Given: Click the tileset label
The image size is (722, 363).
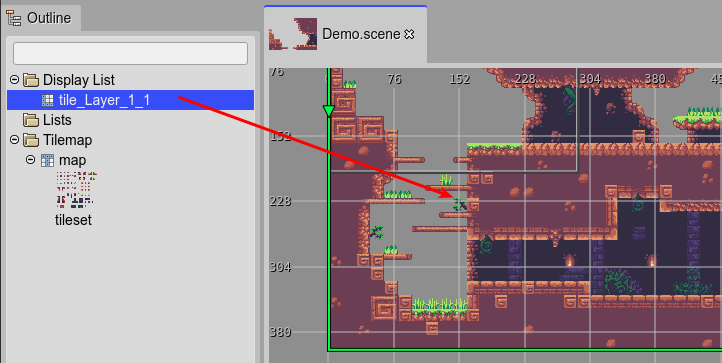Looking at the screenshot, I should pyautogui.click(x=73, y=220).
